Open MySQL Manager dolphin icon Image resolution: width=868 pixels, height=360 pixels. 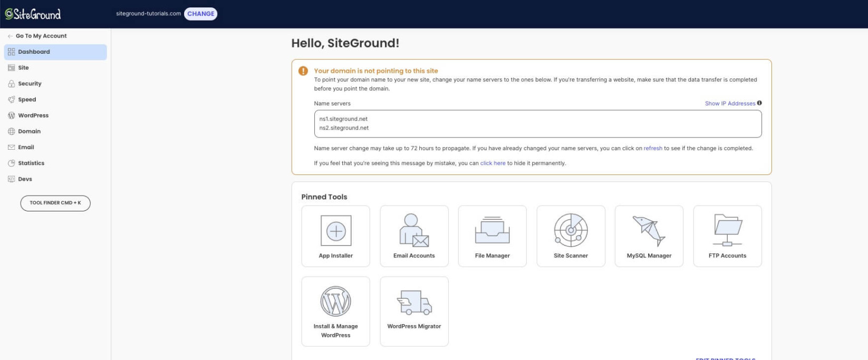pyautogui.click(x=649, y=231)
